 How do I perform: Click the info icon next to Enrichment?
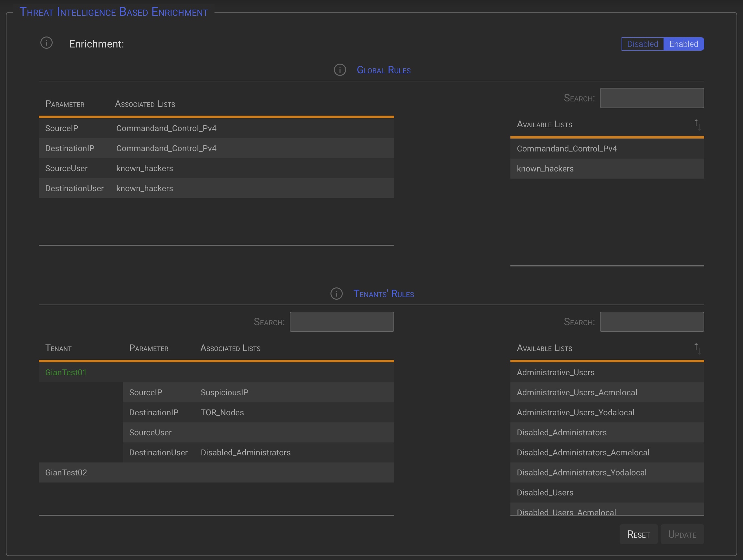coord(46,43)
